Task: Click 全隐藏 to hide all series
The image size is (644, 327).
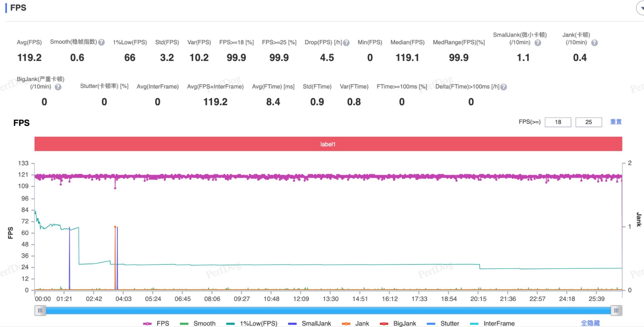Action: [x=590, y=323]
